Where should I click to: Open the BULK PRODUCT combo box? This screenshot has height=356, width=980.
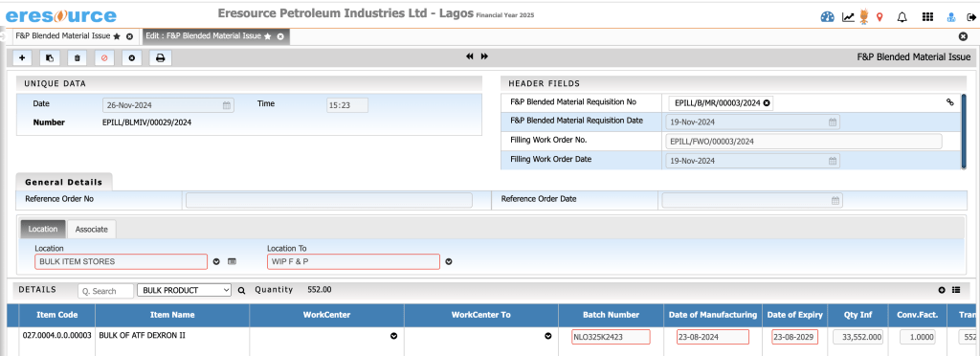tap(184, 290)
